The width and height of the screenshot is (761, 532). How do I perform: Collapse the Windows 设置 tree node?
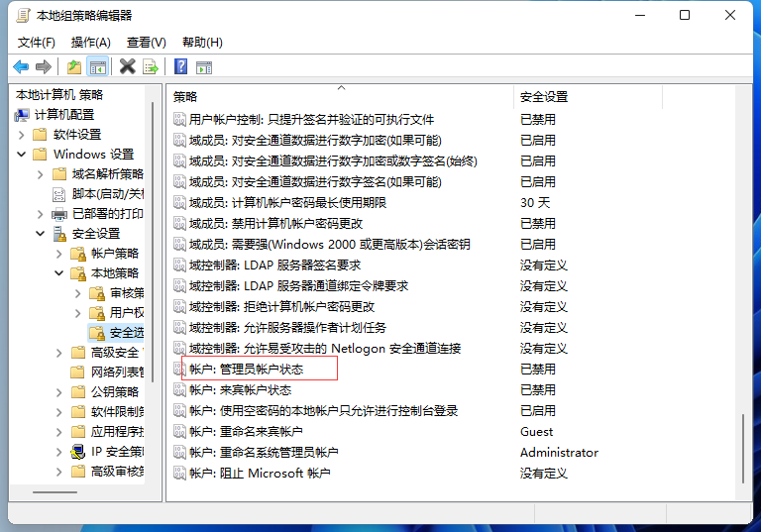point(22,155)
